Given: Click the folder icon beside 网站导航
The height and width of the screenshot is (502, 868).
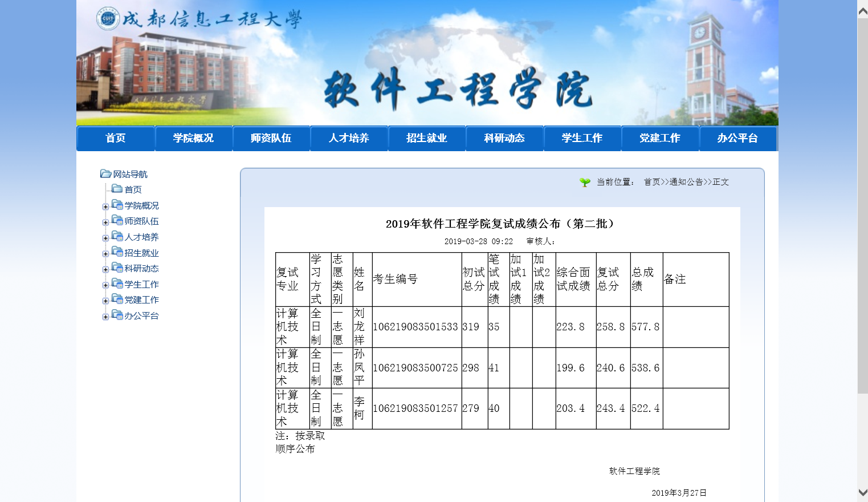Looking at the screenshot, I should point(105,173).
